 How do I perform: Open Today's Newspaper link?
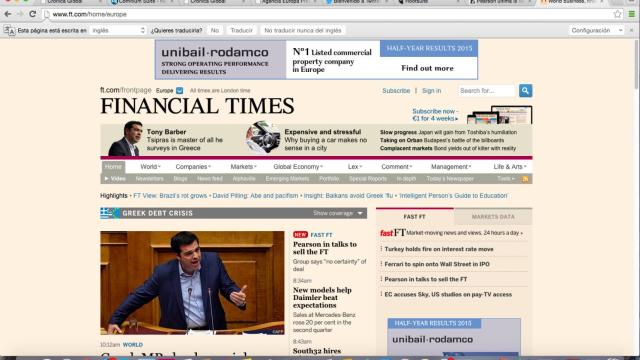click(x=450, y=179)
